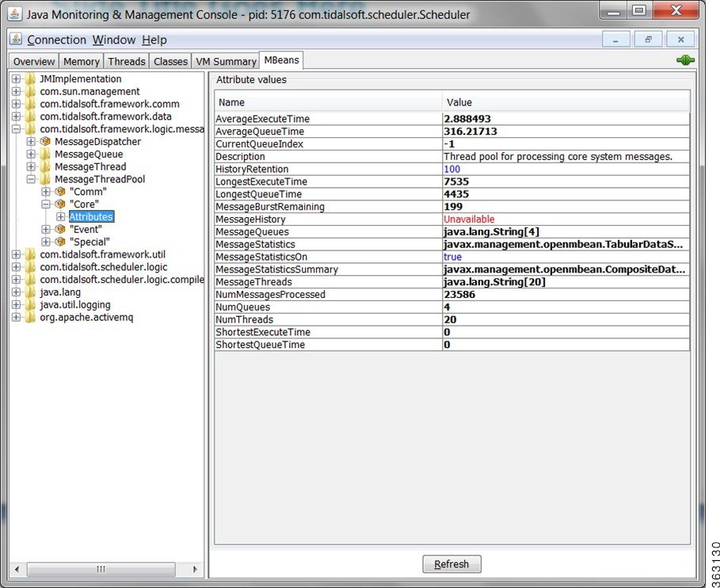This screenshot has width=720, height=588.
Task: Click the org.apache.activemq folder icon
Action: click(x=30, y=318)
